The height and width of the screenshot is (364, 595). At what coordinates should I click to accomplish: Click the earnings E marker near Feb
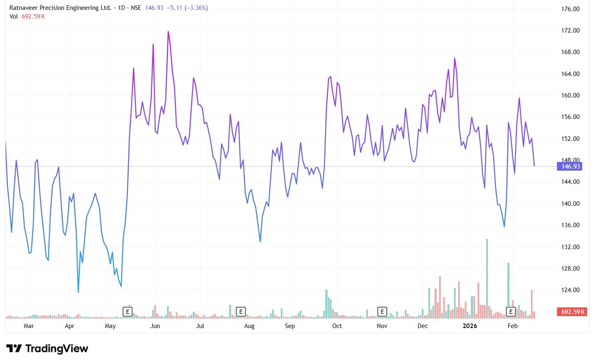(511, 312)
